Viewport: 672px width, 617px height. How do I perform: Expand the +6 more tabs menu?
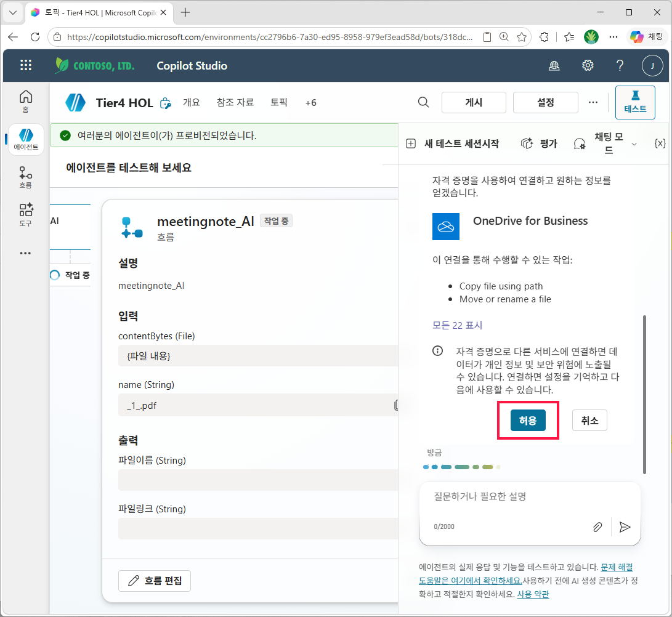[310, 103]
